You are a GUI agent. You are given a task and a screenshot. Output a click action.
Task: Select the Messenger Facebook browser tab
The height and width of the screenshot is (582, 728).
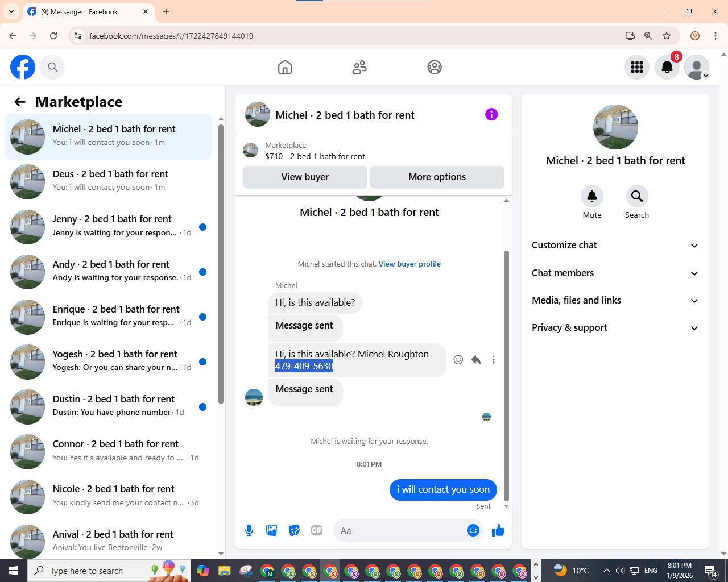pyautogui.click(x=89, y=11)
